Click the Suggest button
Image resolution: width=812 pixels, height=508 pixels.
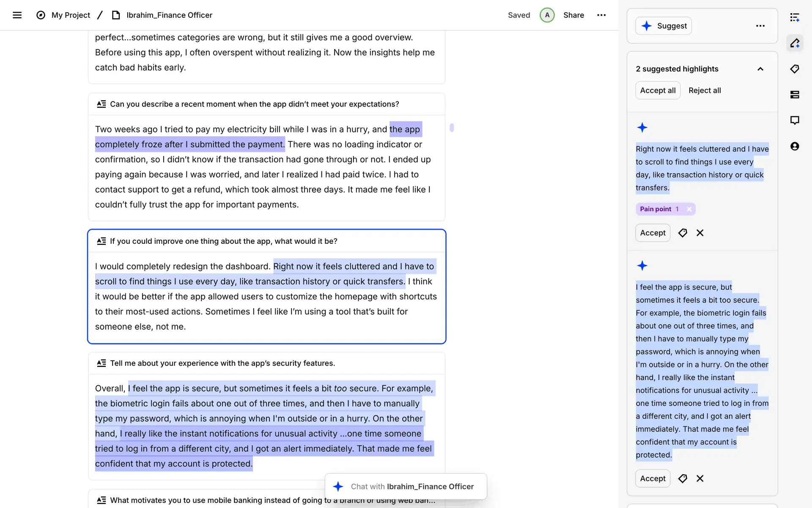(664, 26)
